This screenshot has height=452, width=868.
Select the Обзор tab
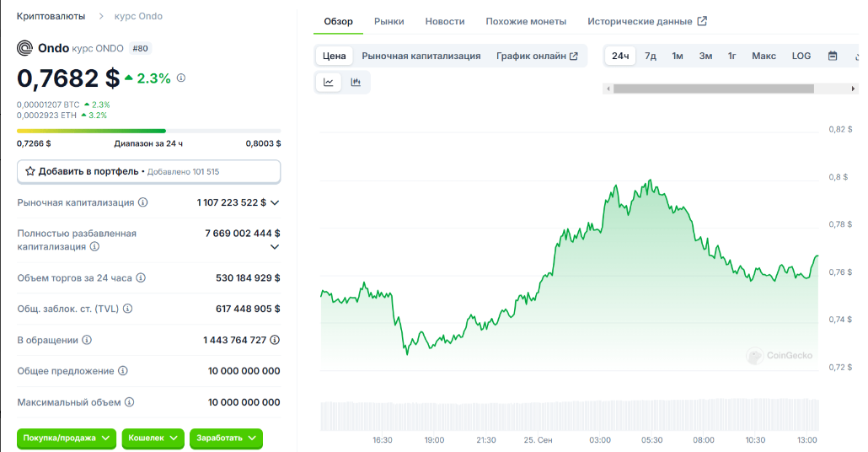pyautogui.click(x=338, y=21)
